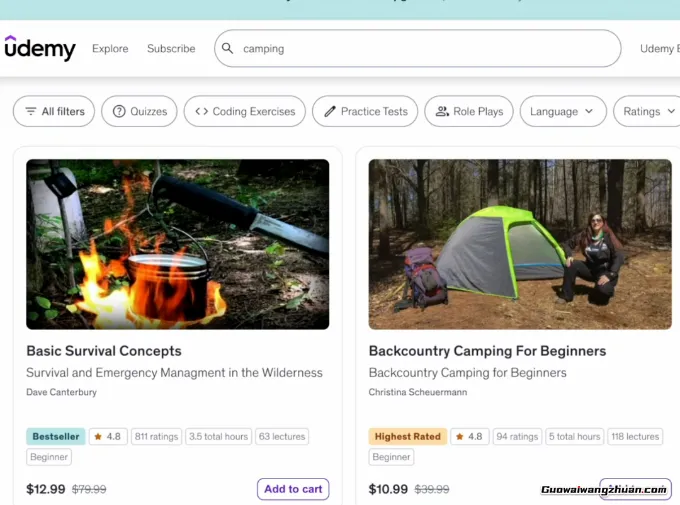Screen dimensions: 680x505
Task: Click the All filters sliders icon
Action: pos(31,112)
